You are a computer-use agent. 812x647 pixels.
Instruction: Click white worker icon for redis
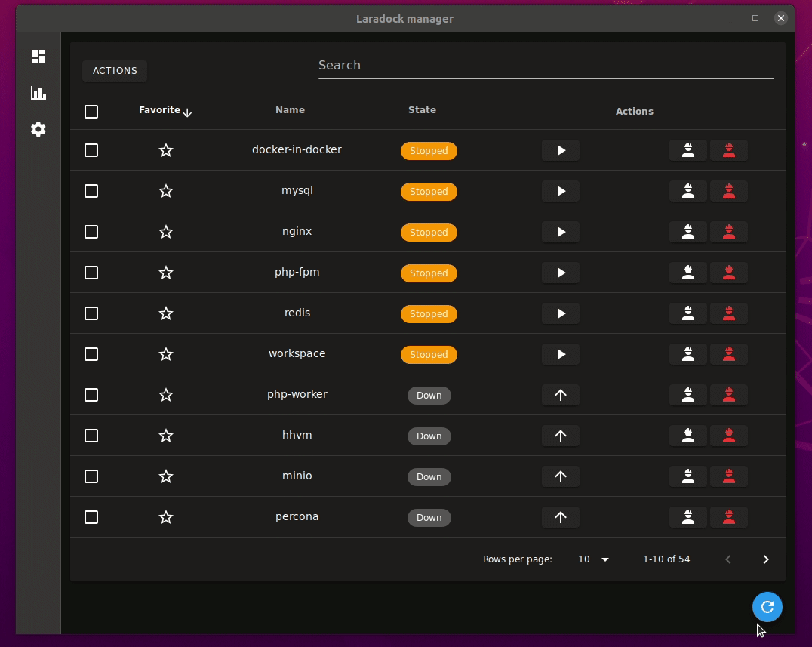click(x=688, y=313)
